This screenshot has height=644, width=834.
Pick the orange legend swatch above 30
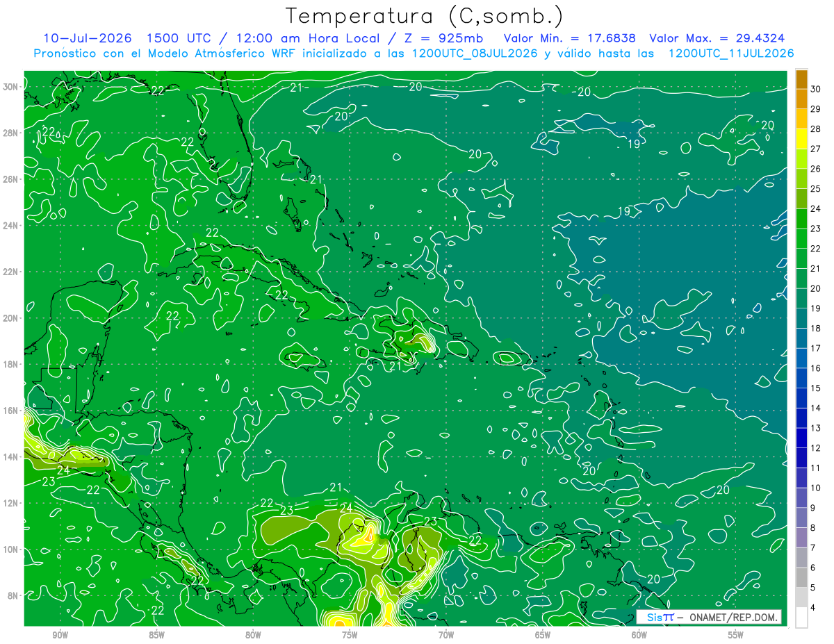(x=801, y=79)
